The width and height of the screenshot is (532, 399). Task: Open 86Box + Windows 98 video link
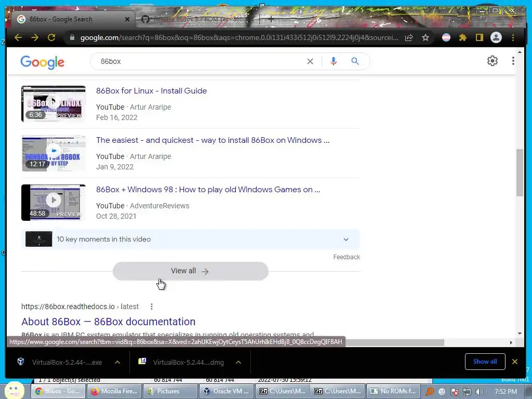[x=208, y=189]
